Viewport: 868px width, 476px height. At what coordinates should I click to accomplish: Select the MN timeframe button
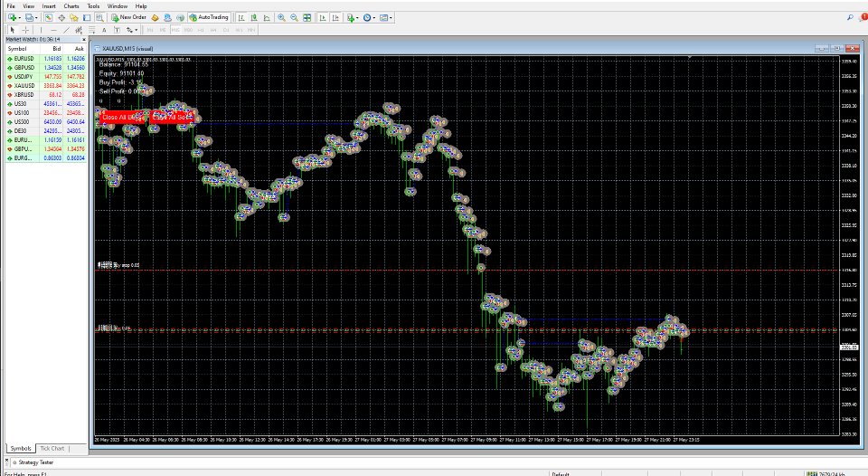[252, 30]
